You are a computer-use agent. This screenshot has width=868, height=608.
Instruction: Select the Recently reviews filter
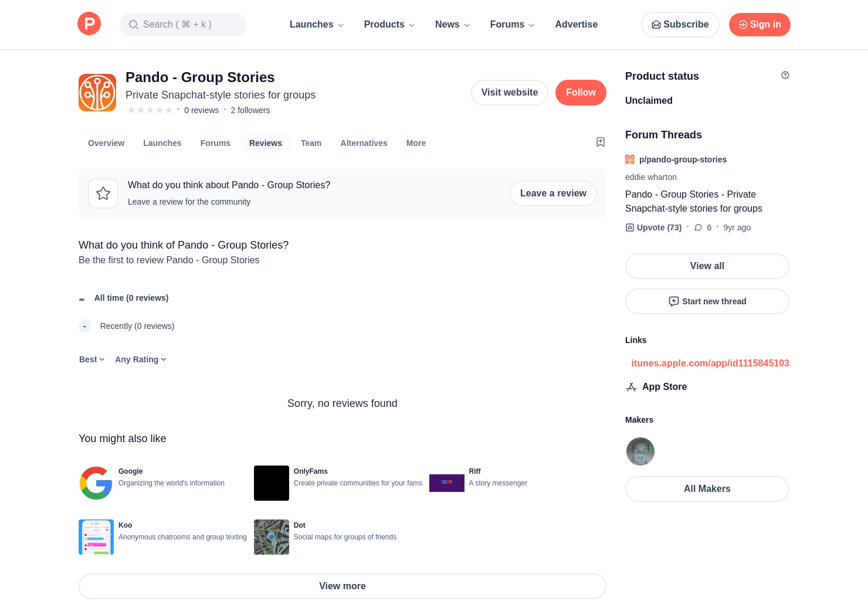tap(137, 326)
